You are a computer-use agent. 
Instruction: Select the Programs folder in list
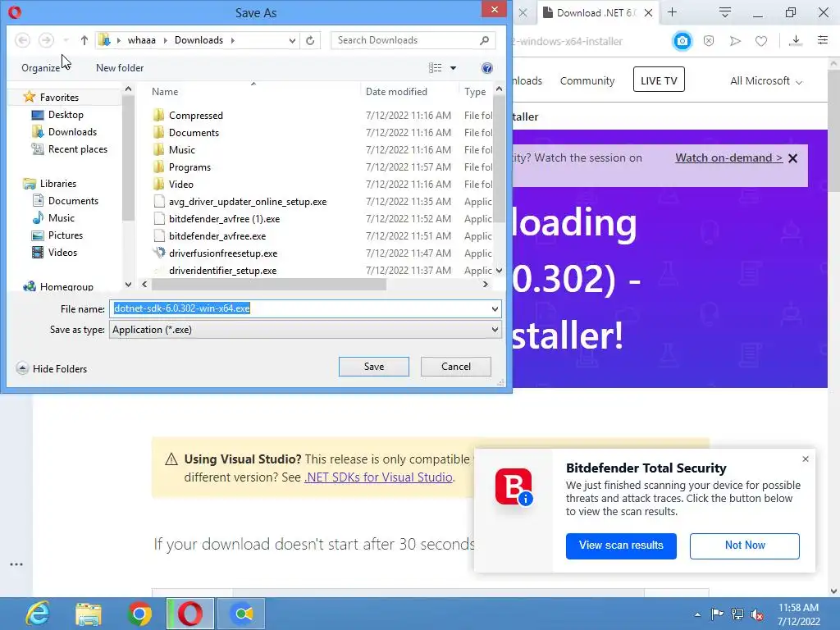point(189,167)
